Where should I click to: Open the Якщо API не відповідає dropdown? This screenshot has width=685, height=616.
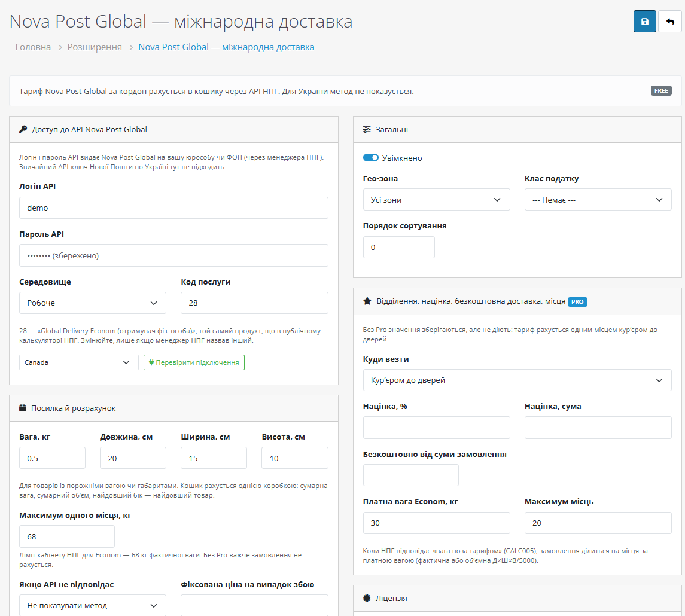(93, 605)
